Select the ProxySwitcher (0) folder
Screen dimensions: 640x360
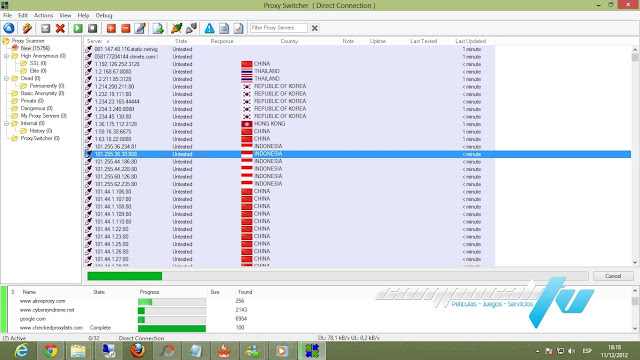[x=40, y=138]
